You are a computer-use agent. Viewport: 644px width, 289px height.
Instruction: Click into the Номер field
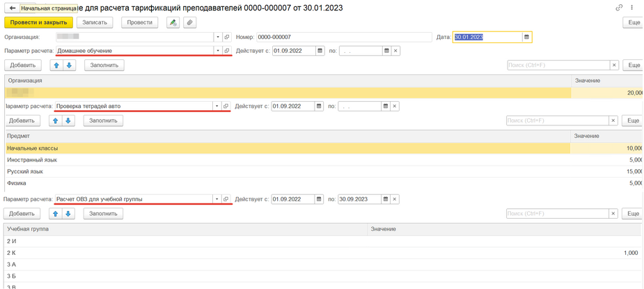click(x=343, y=37)
